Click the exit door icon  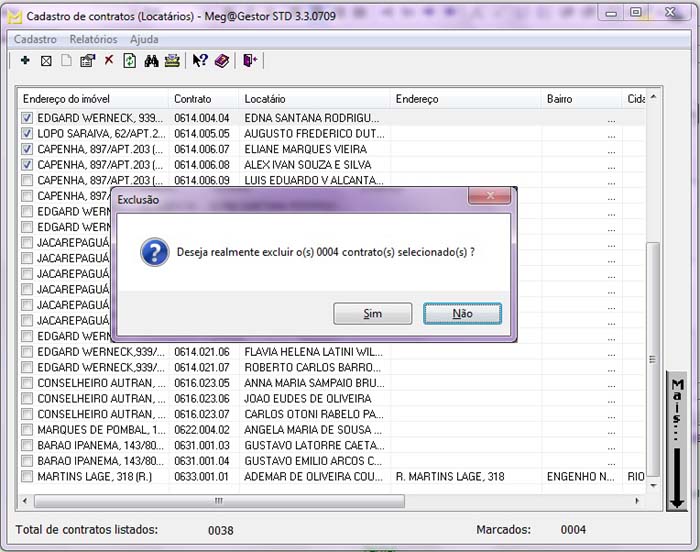[x=249, y=61]
